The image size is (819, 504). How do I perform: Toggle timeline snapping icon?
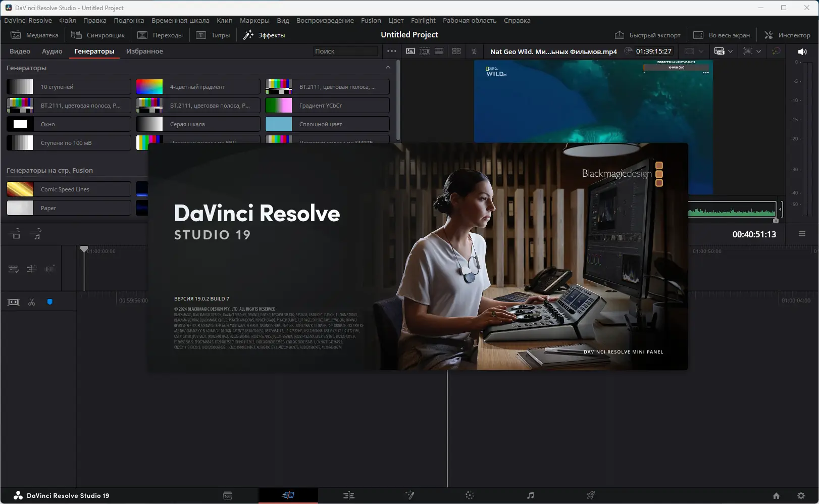[32, 269]
